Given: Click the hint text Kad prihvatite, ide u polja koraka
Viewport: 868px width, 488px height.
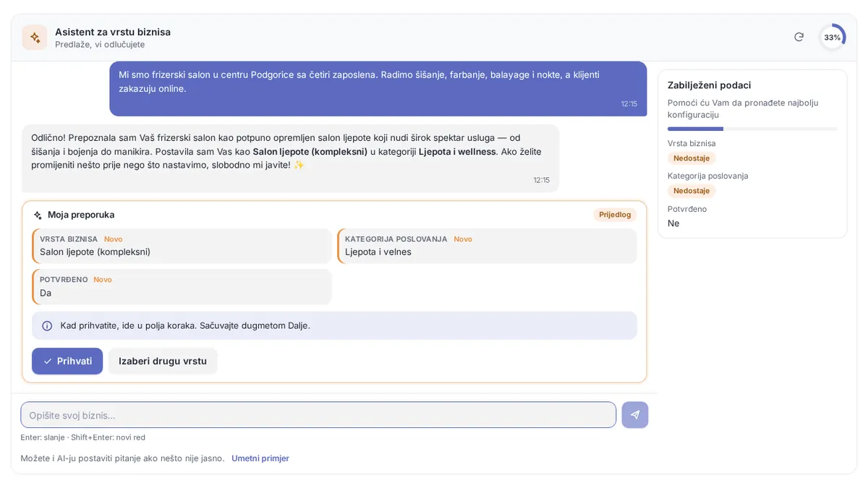Looking at the screenshot, I should coord(185,326).
